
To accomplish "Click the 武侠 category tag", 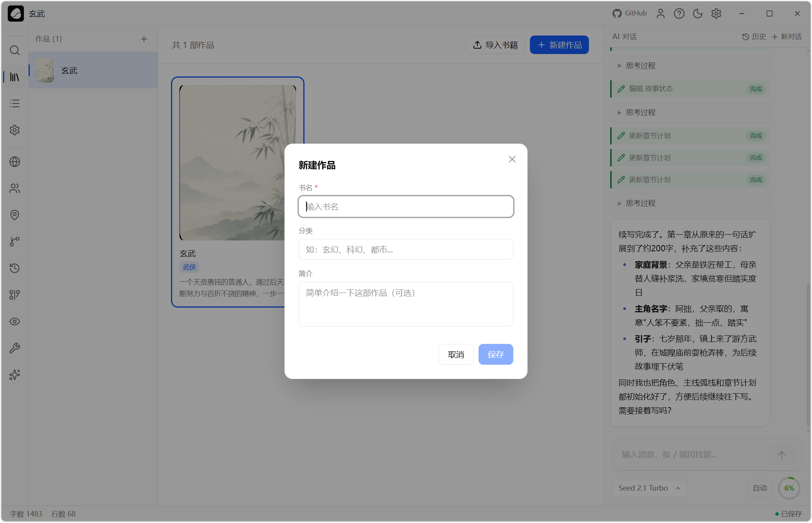I will point(189,267).
